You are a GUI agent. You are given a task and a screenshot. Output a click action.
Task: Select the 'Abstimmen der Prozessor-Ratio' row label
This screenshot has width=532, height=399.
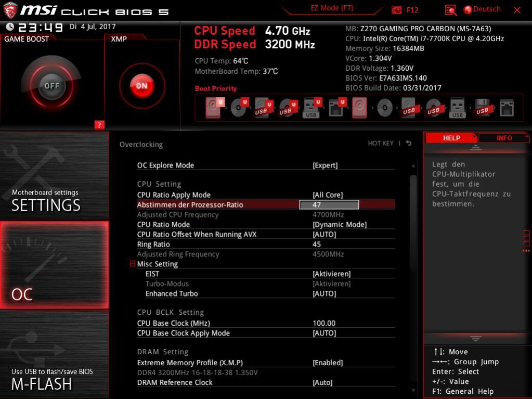pyautogui.click(x=190, y=204)
